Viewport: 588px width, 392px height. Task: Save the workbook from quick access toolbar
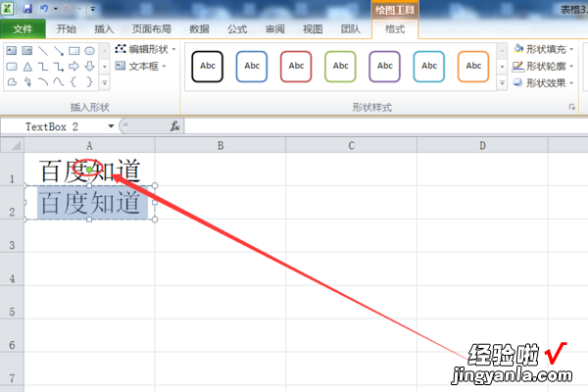[27, 8]
